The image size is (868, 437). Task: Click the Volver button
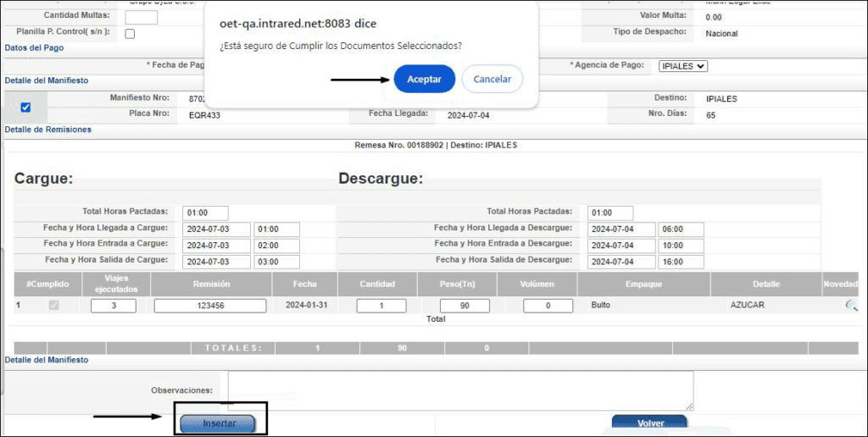point(649,423)
